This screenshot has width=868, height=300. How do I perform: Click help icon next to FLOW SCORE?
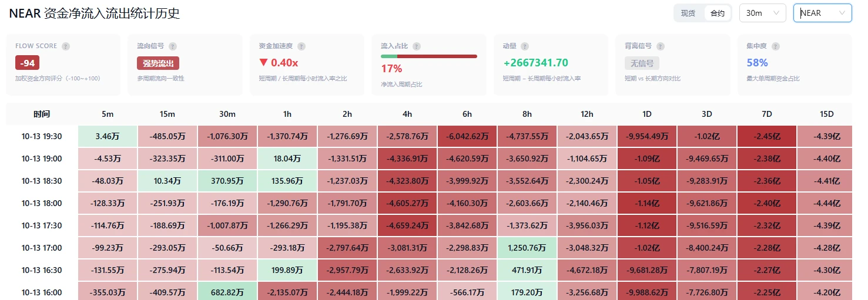pos(66,46)
